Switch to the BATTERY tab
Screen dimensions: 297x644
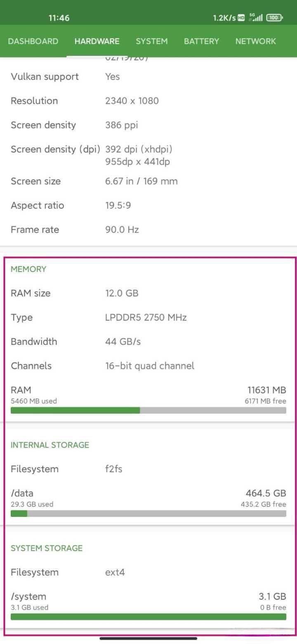(201, 41)
